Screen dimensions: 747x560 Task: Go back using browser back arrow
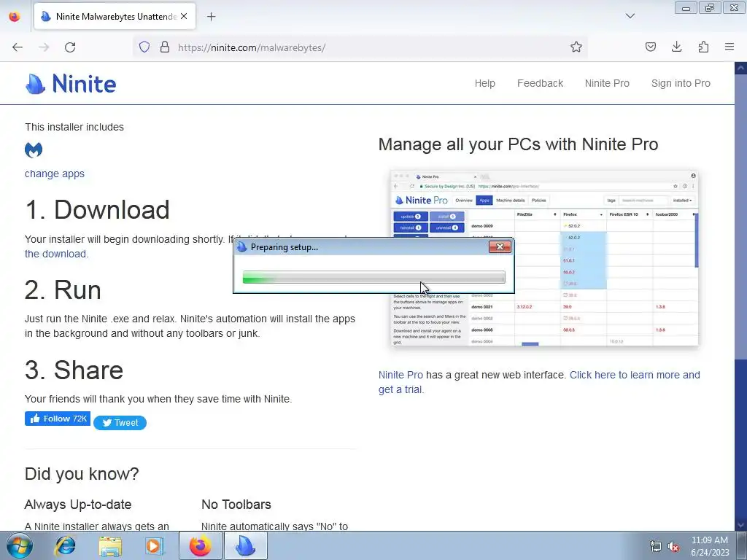(18, 47)
